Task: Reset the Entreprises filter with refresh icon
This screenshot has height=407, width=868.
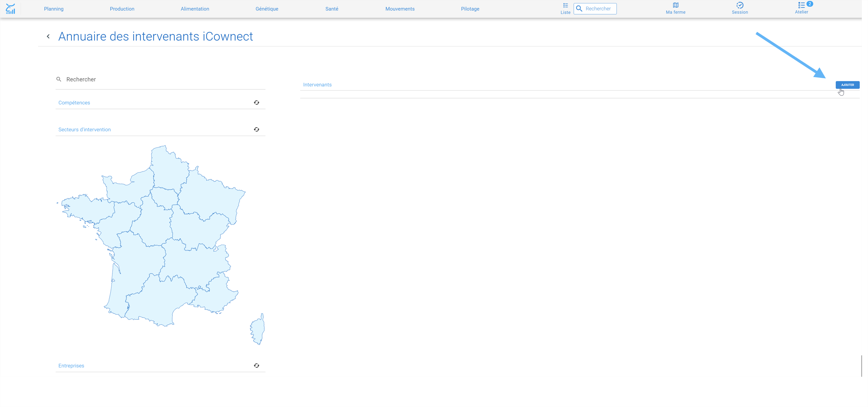Action: (256, 366)
